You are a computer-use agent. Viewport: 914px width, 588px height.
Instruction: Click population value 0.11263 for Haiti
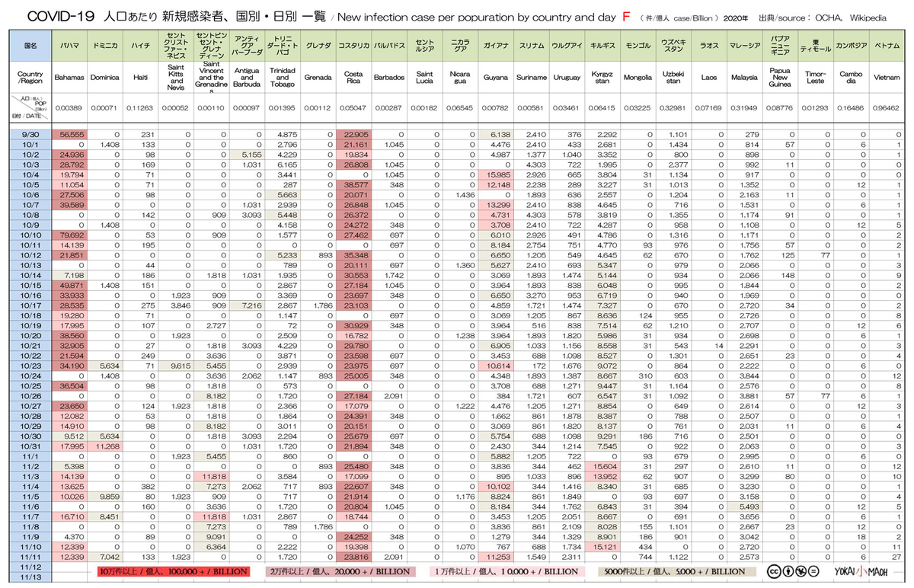click(x=139, y=109)
